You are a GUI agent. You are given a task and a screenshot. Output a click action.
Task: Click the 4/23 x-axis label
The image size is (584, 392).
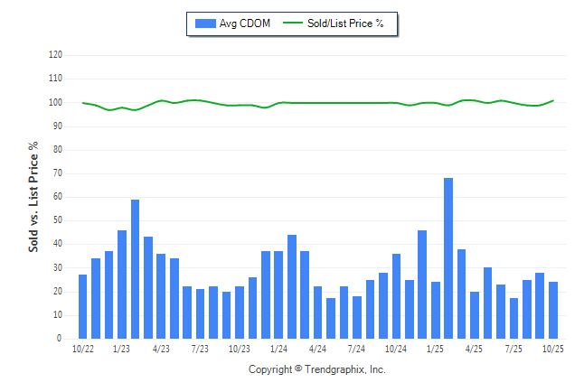[x=161, y=349]
